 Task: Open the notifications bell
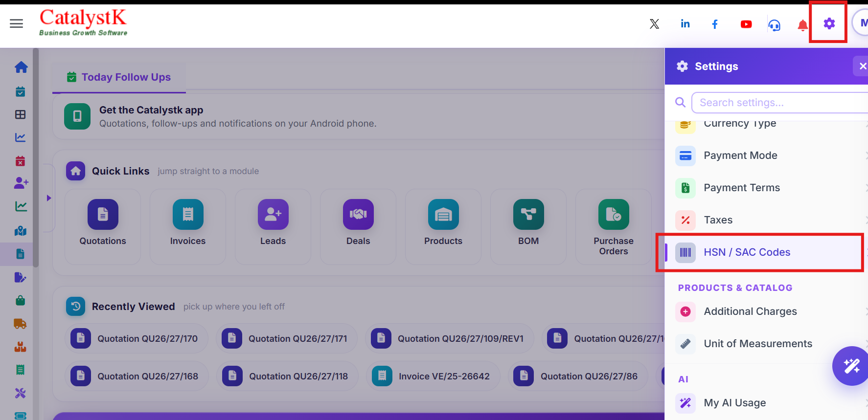[x=802, y=25]
